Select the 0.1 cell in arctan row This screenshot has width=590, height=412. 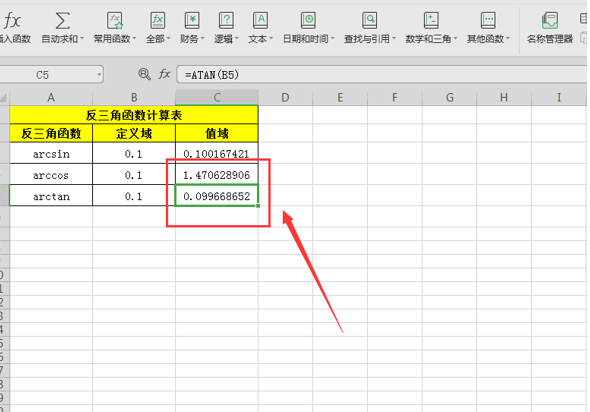pos(134,196)
